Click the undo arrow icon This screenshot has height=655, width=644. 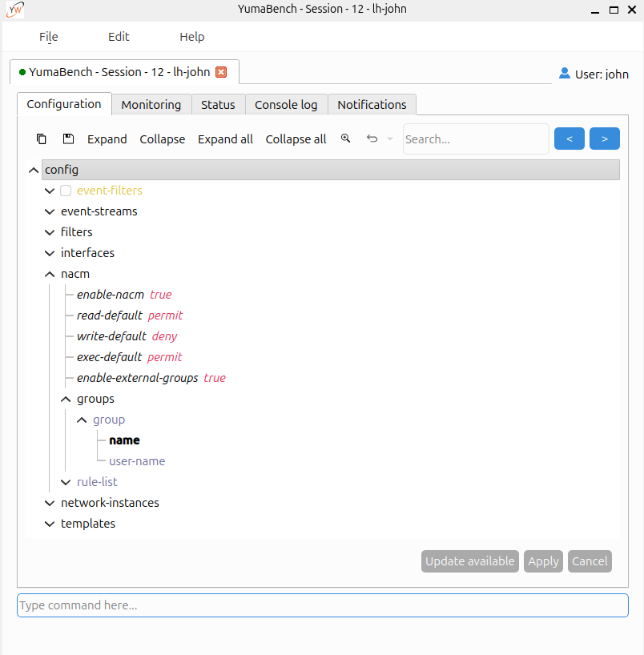pyautogui.click(x=372, y=139)
